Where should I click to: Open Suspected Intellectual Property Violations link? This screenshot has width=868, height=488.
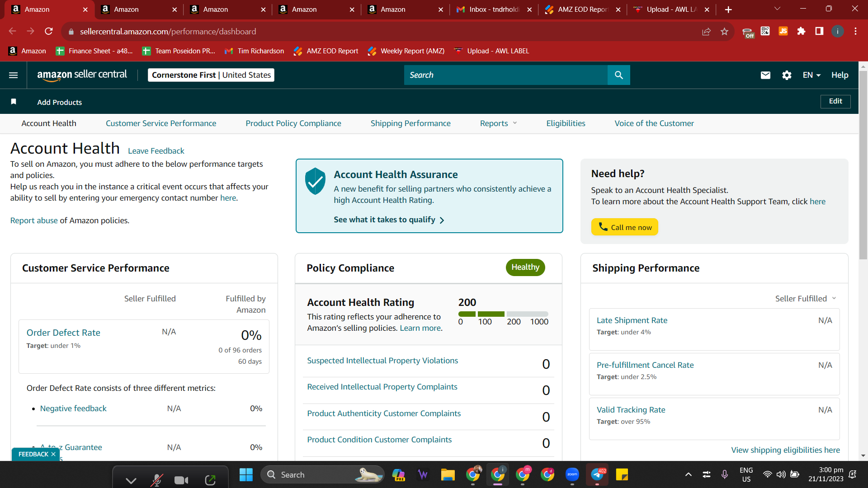[x=382, y=361]
